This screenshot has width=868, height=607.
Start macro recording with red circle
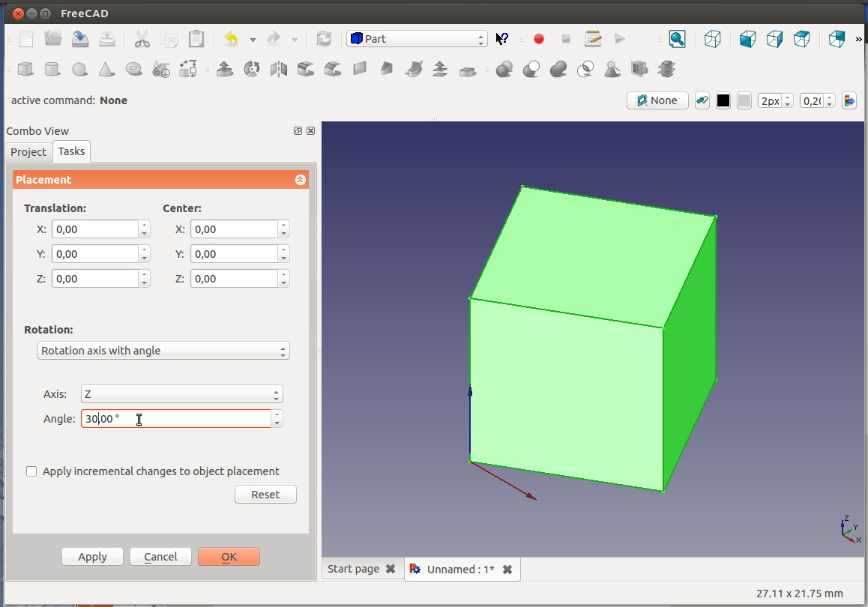538,39
